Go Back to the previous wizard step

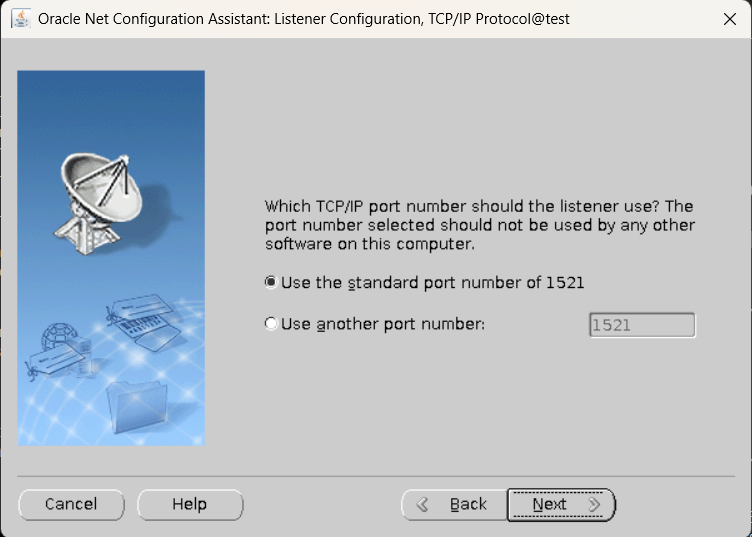(x=454, y=504)
